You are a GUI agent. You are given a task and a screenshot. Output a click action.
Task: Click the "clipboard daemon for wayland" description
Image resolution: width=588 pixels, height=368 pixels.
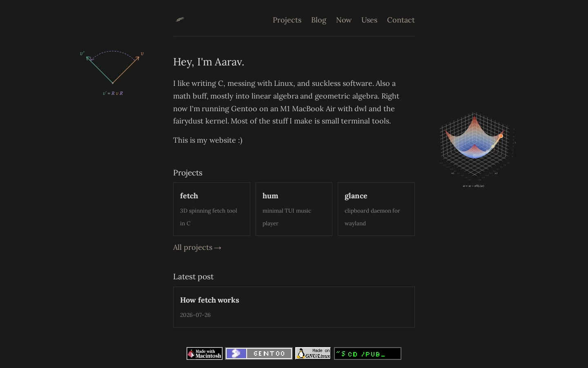[x=372, y=217]
